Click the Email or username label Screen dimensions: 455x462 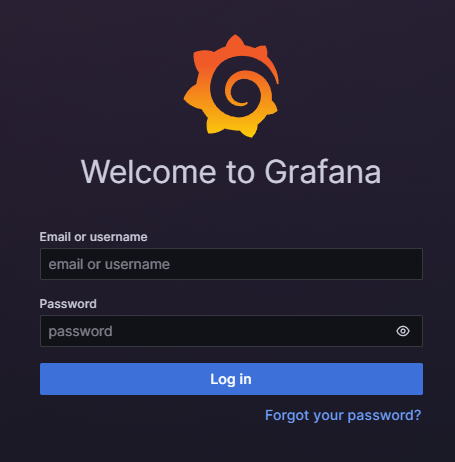[x=93, y=237]
